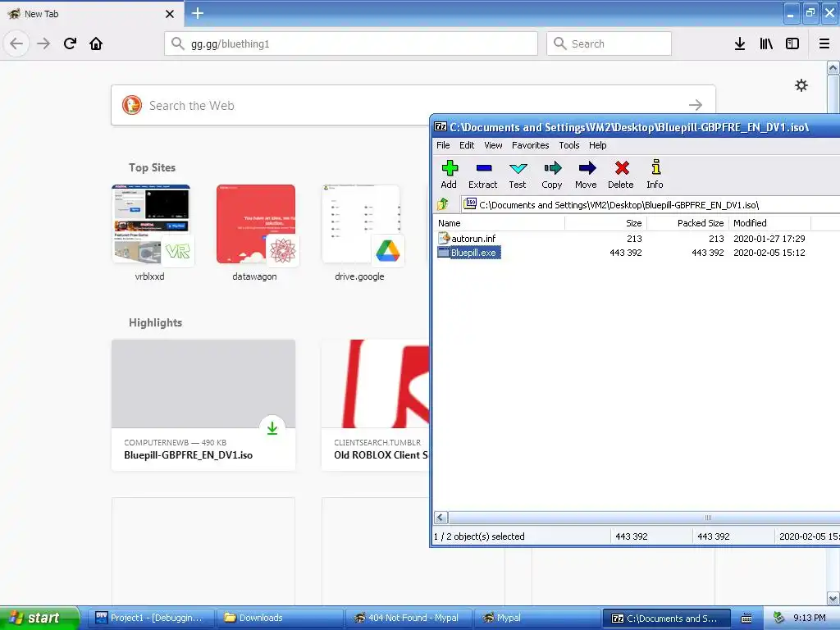Click the browser toolbar Search box

[x=609, y=43]
